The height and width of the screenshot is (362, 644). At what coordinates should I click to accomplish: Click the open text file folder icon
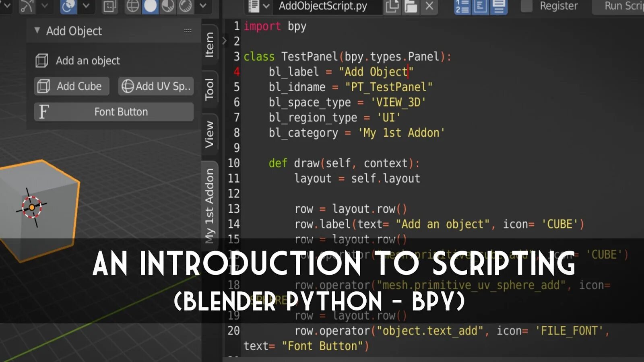click(x=411, y=6)
